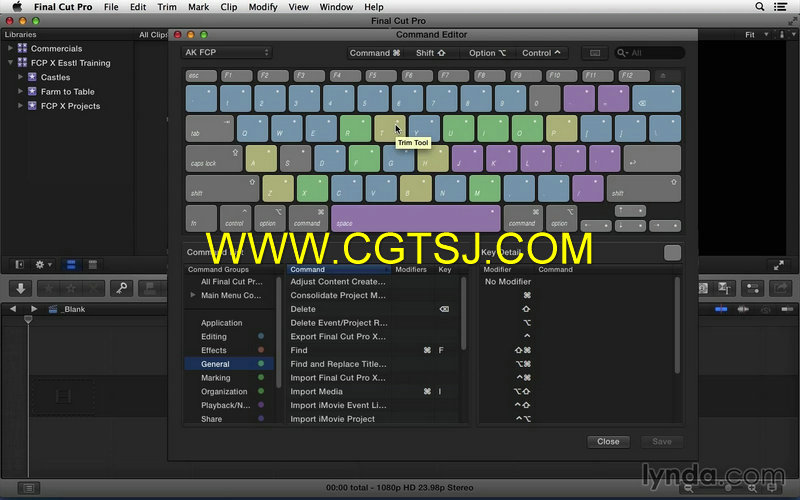Screen dimensions: 800x500
Task: Open the viewer Fit zoom dropdown
Action: coord(757,35)
